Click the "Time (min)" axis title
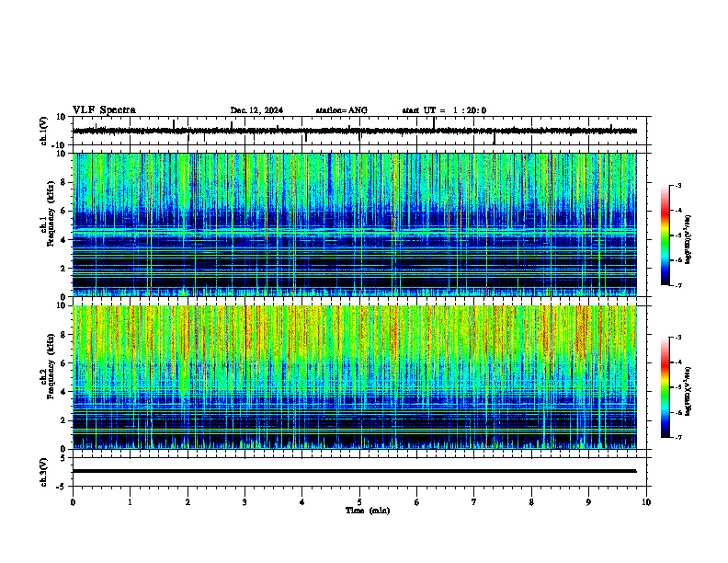This screenshot has height=563, width=728. 368,511
